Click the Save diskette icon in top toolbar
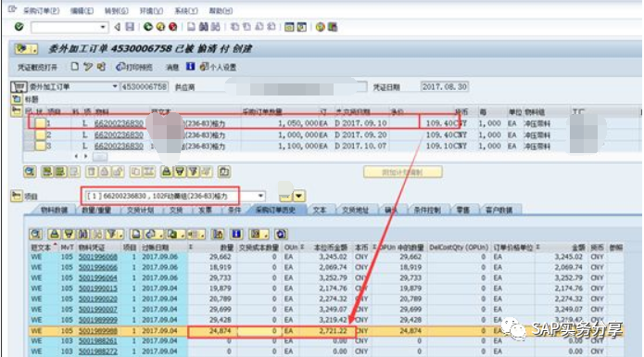The height and width of the screenshot is (357, 644). coord(130,27)
